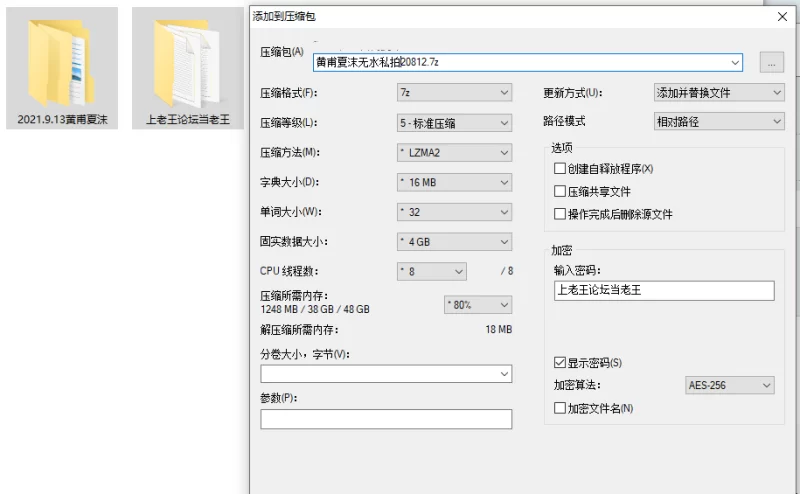Open the 更新方式 添加并替换文件 dropdown
Image resolution: width=800 pixels, height=494 pixels.
point(719,92)
